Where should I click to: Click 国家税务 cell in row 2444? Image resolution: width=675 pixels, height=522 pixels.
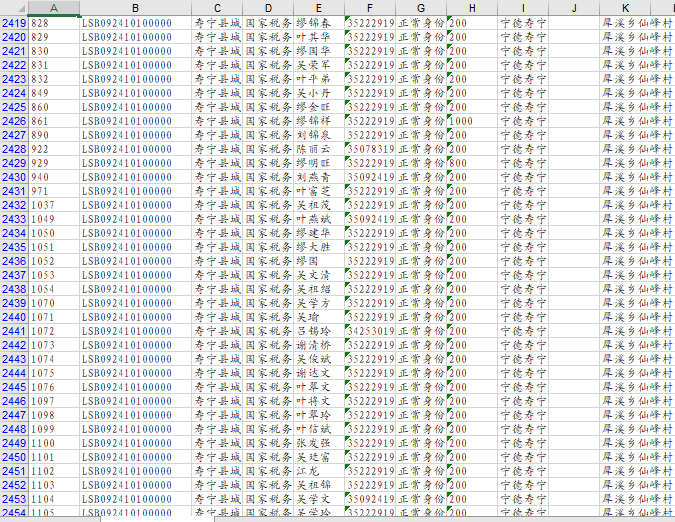point(268,373)
